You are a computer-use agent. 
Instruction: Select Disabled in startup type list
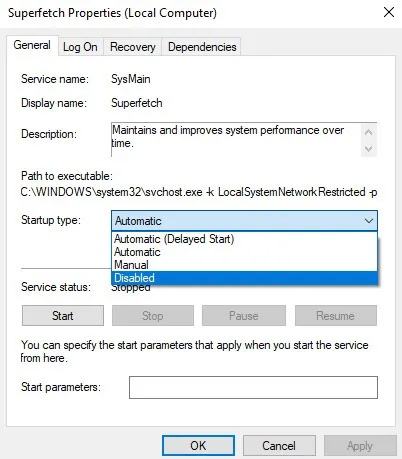click(x=245, y=278)
